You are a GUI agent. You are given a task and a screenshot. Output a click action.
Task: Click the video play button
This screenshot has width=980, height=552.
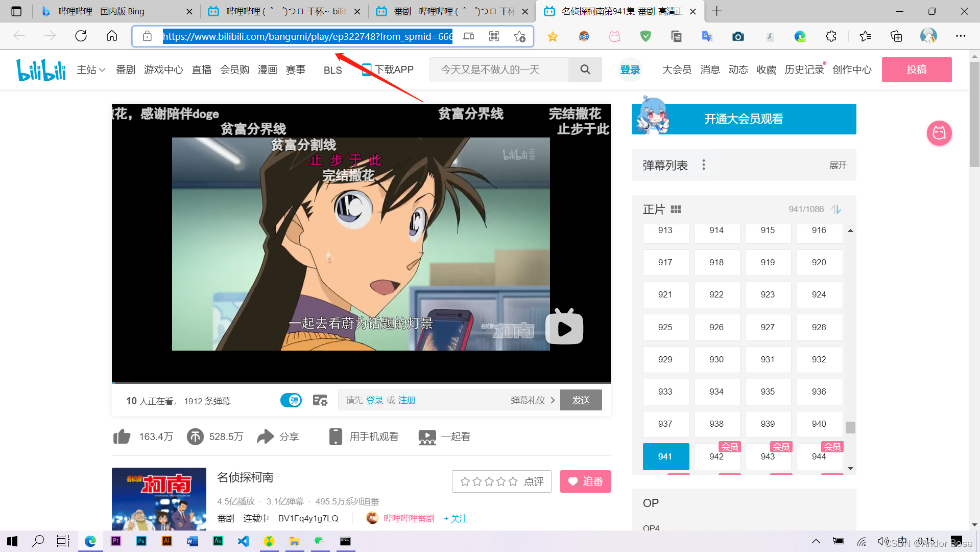tap(564, 328)
